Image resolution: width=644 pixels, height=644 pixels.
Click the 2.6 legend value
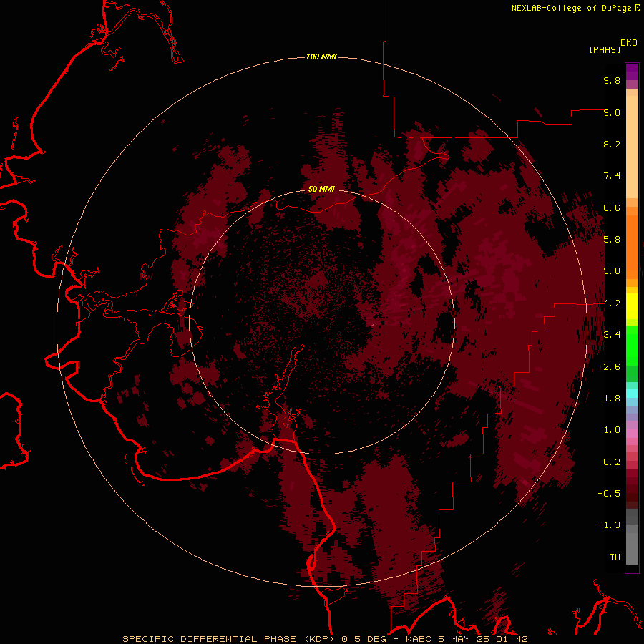click(x=612, y=367)
